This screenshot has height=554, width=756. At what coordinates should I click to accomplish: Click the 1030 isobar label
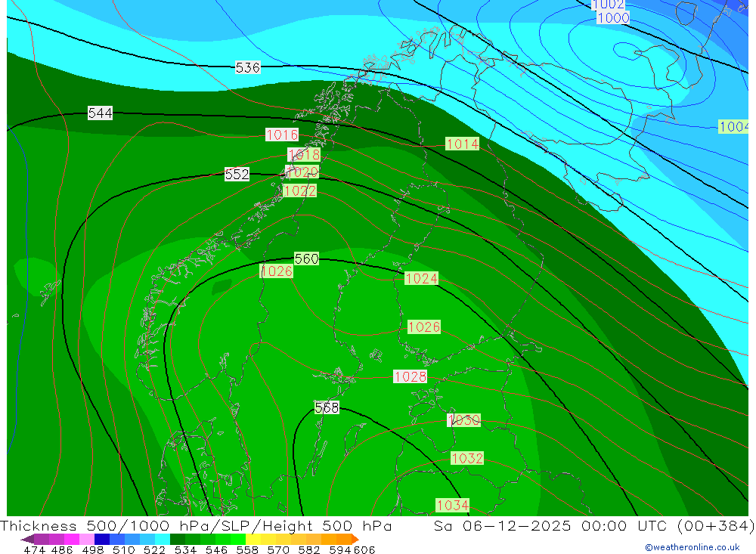(464, 420)
